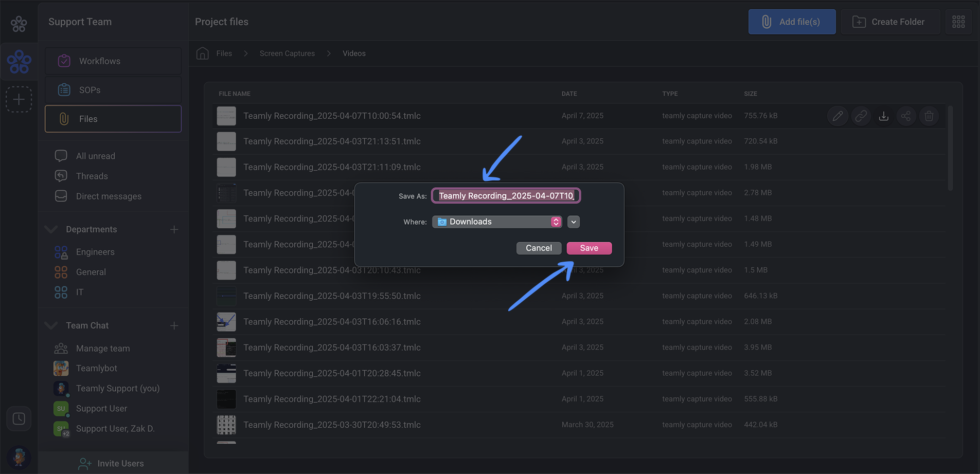Select file Teamly Recording_2025-04-01T22:21:04.tmlc
Viewport: 980px width, 474px height.
coord(332,399)
